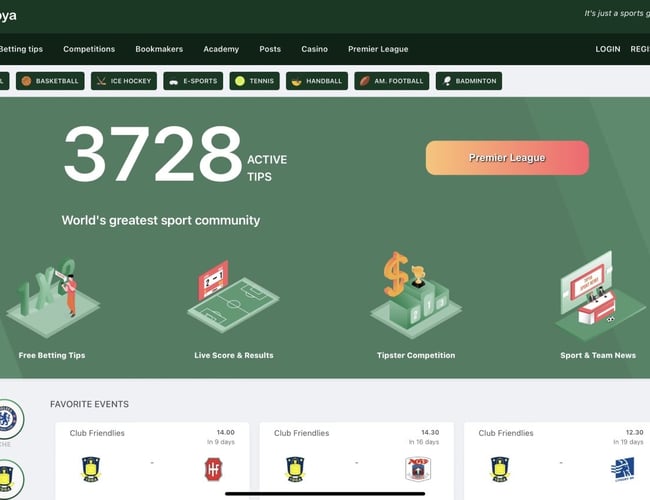Viewport: 650px width, 500px height.
Task: Open the Live Score & Results pitch icon
Action: [x=233, y=297]
